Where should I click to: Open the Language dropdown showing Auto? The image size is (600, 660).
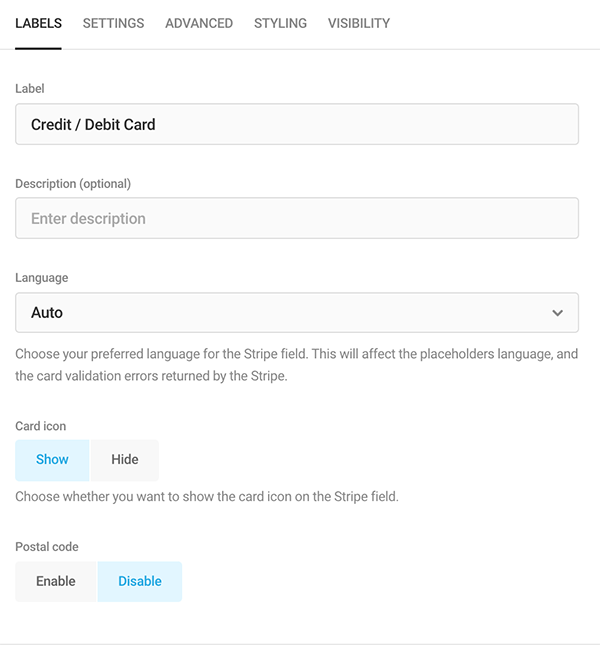pyautogui.click(x=280, y=313)
